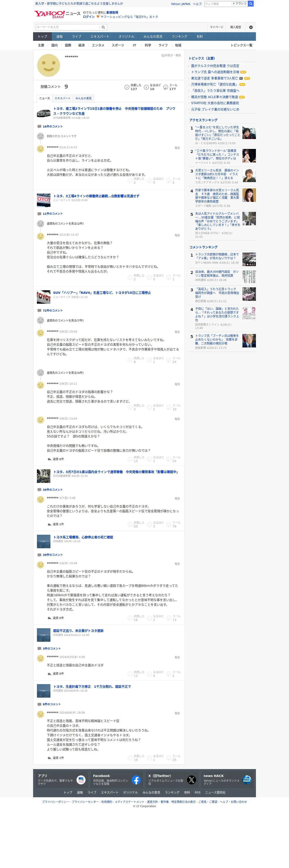The width and height of the screenshot is (289, 868).
Task: Expand 返信先のコメントを見る(4件)
Action: click(65, 373)
